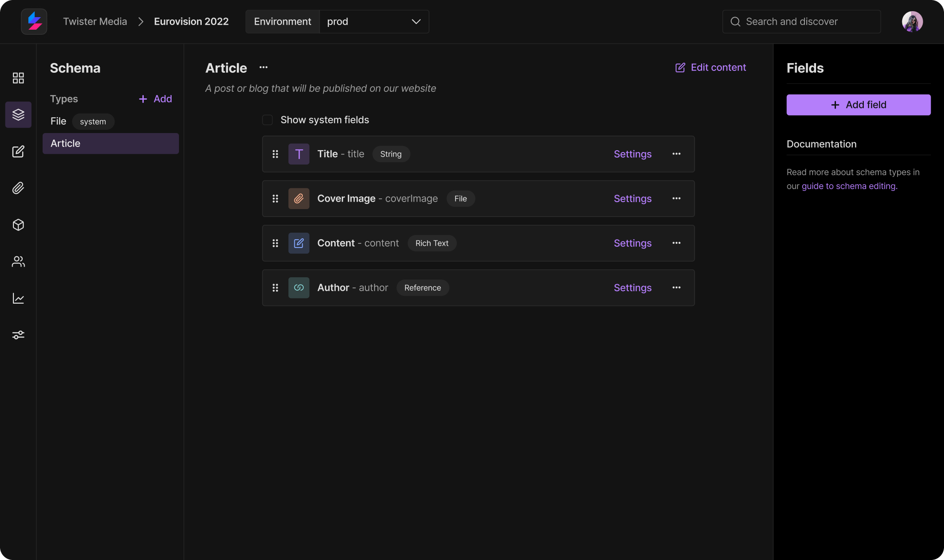This screenshot has height=560, width=944.
Task: Open the members section from the sidebar
Action: 18,261
